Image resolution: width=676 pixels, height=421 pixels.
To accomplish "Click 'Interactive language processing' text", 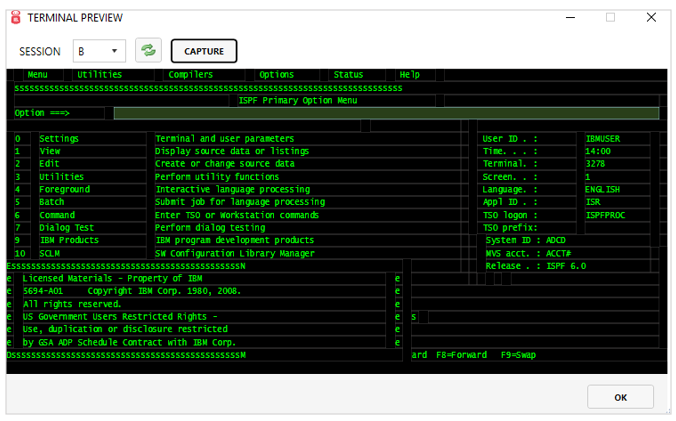I will (x=233, y=189).
